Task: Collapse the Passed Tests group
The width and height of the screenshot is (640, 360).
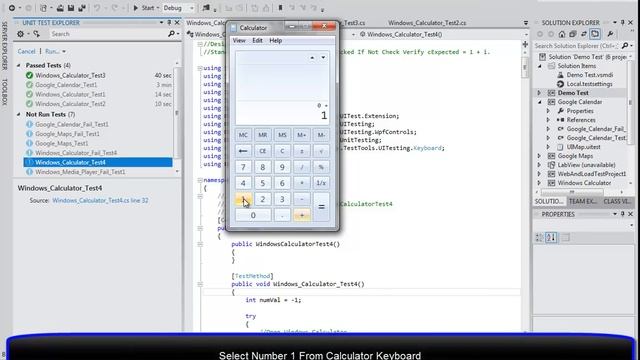Action: pos(19,65)
